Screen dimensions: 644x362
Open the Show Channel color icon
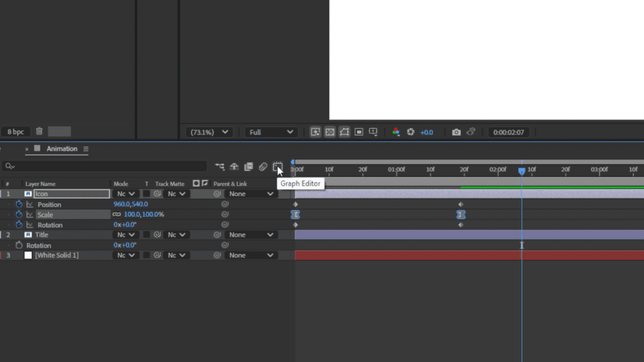click(x=396, y=132)
